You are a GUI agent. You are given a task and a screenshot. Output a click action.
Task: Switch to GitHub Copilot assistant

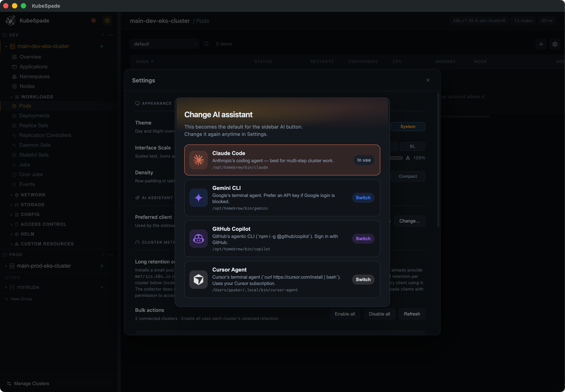[x=363, y=239]
